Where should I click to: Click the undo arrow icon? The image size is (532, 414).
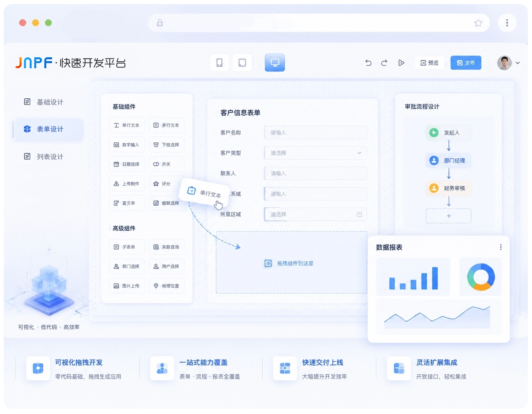pos(369,63)
